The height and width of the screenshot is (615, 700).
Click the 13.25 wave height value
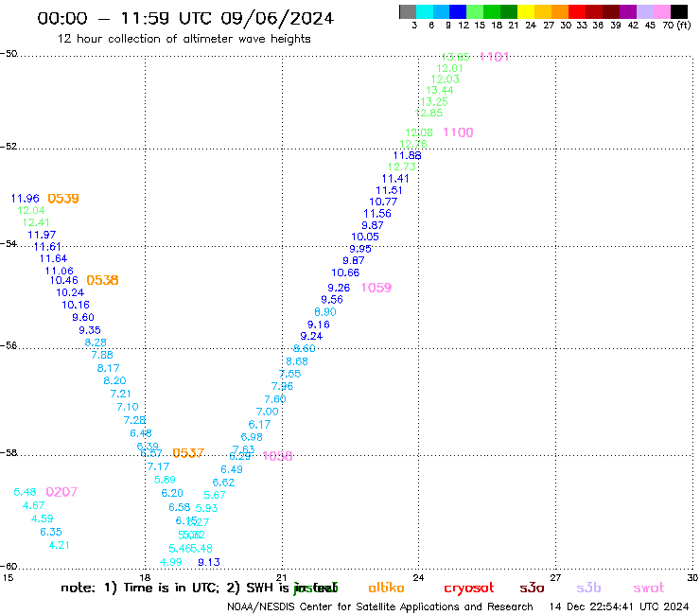tap(434, 102)
